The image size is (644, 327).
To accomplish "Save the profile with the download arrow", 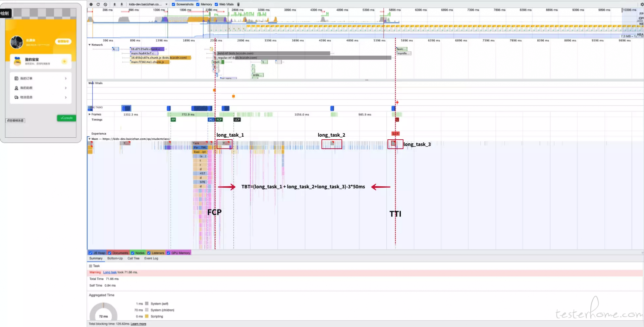I will pyautogui.click(x=122, y=4).
